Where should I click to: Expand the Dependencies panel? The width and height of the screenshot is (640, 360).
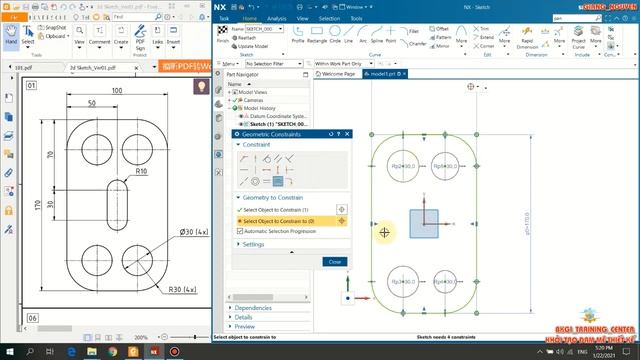coord(230,308)
